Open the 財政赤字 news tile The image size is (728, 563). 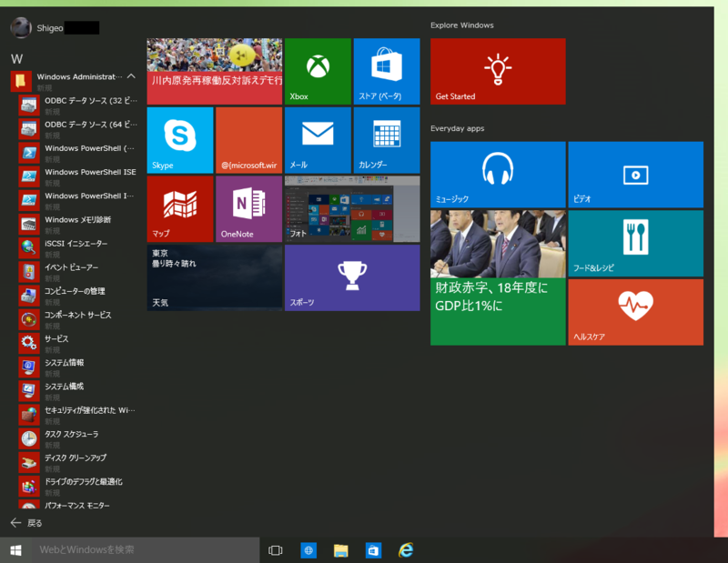click(x=498, y=277)
